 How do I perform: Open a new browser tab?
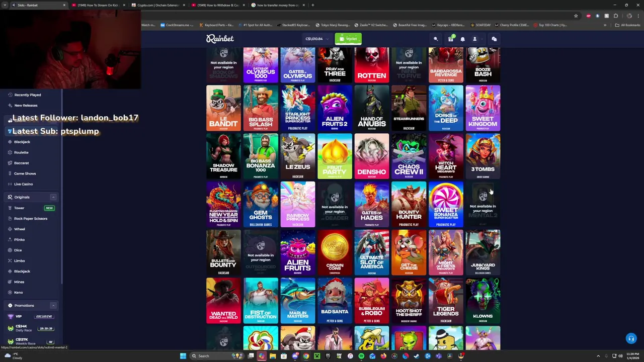(313, 5)
